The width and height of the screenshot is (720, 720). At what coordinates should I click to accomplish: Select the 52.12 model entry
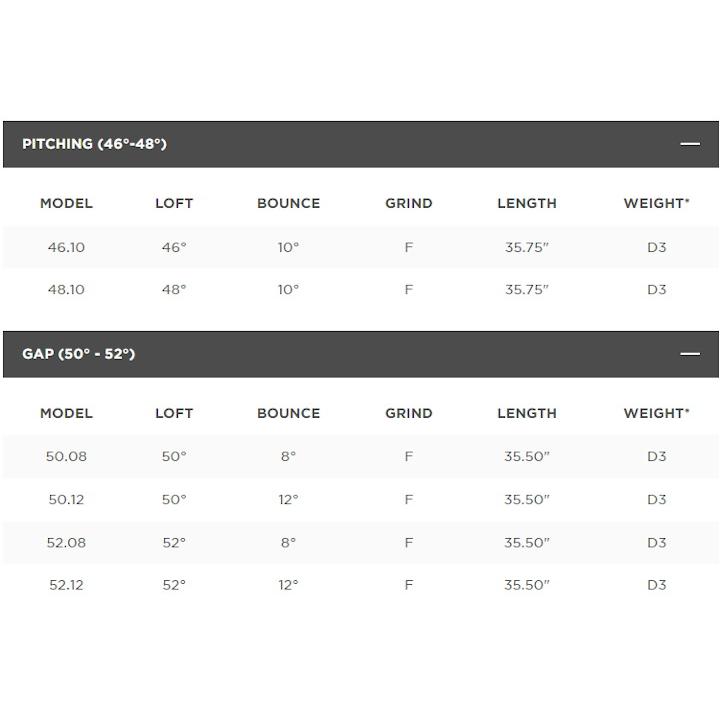66,585
